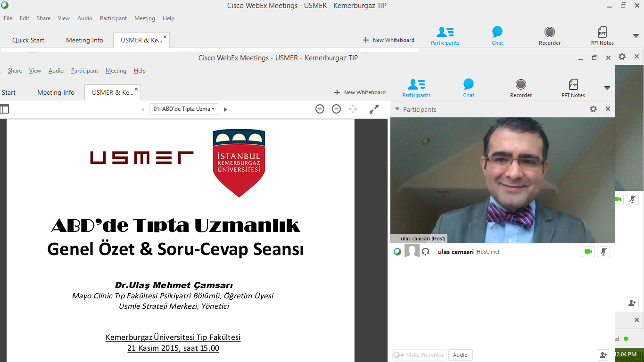
Task: Open Share menu in outer window
Action: point(43,18)
